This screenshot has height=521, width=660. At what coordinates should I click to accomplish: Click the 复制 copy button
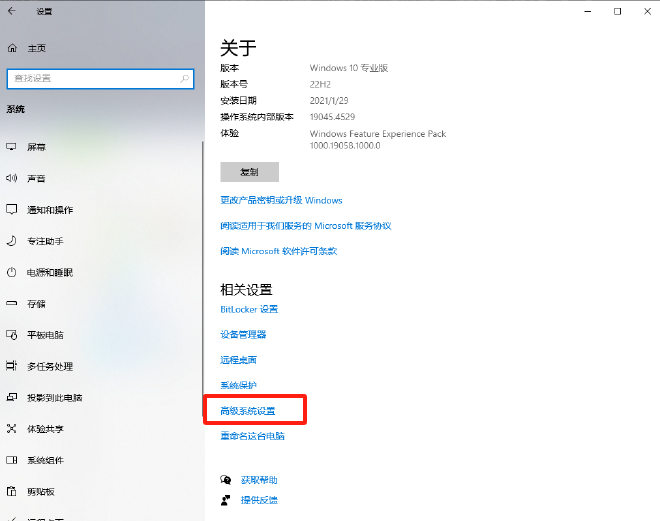pyautogui.click(x=249, y=172)
